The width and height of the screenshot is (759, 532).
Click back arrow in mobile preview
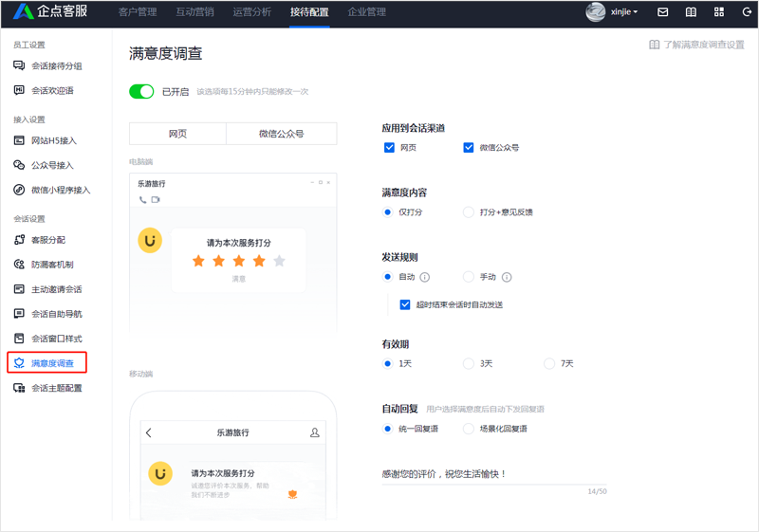[x=149, y=432]
